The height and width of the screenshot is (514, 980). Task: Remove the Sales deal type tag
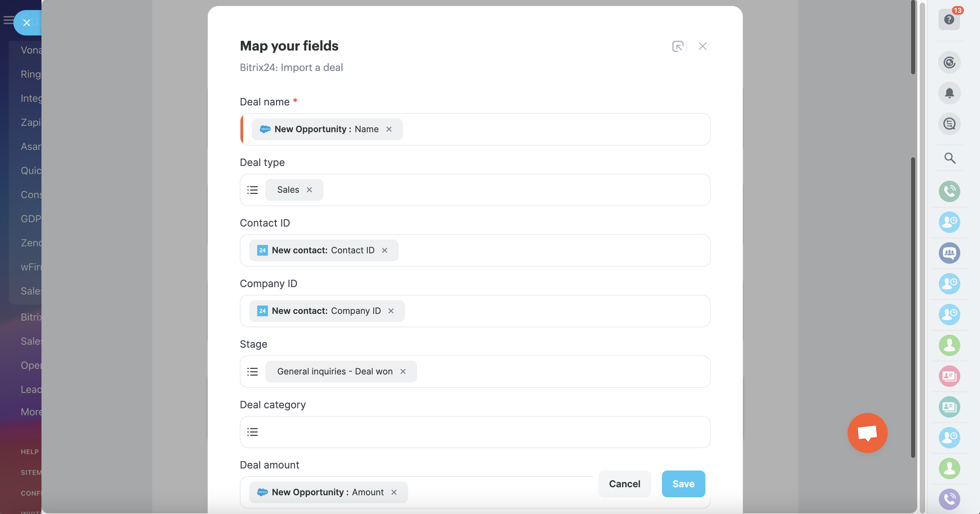pos(309,190)
